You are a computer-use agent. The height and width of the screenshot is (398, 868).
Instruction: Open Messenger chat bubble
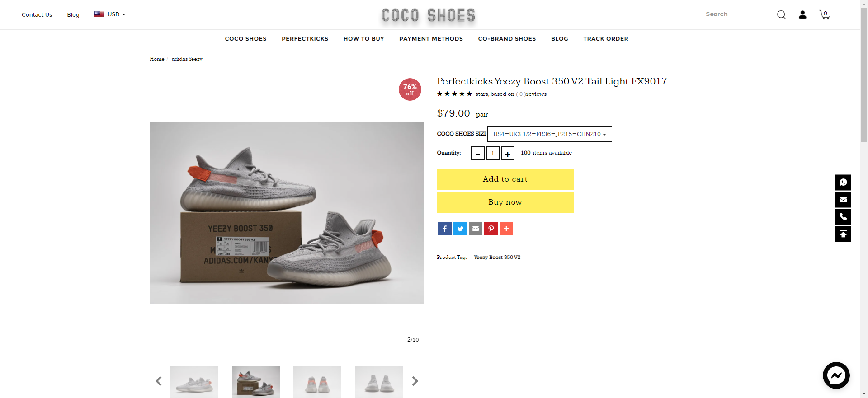[836, 375]
